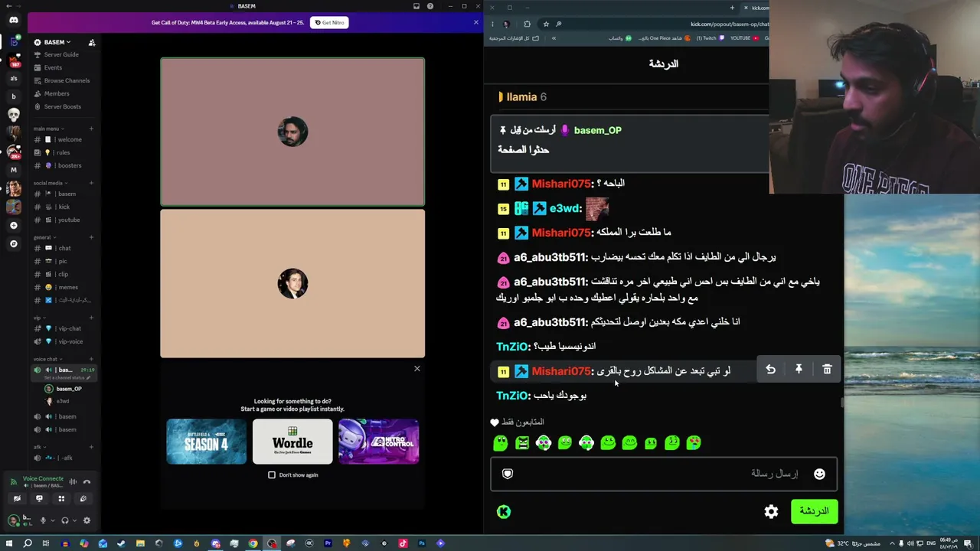Open the YOUTUBE bookmark in Chrome
The width and height of the screenshot is (980, 551).
tap(744, 38)
